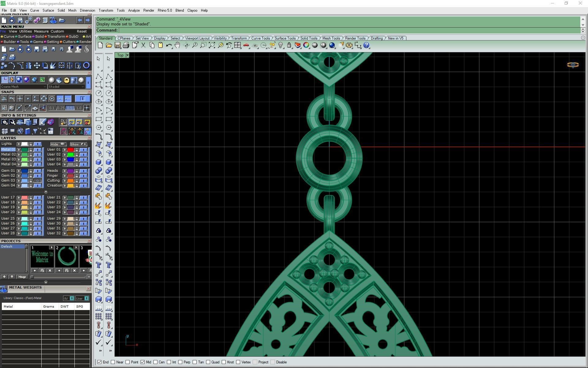
Task: Expand project thumbnail 1 arrow
Action: (51, 247)
